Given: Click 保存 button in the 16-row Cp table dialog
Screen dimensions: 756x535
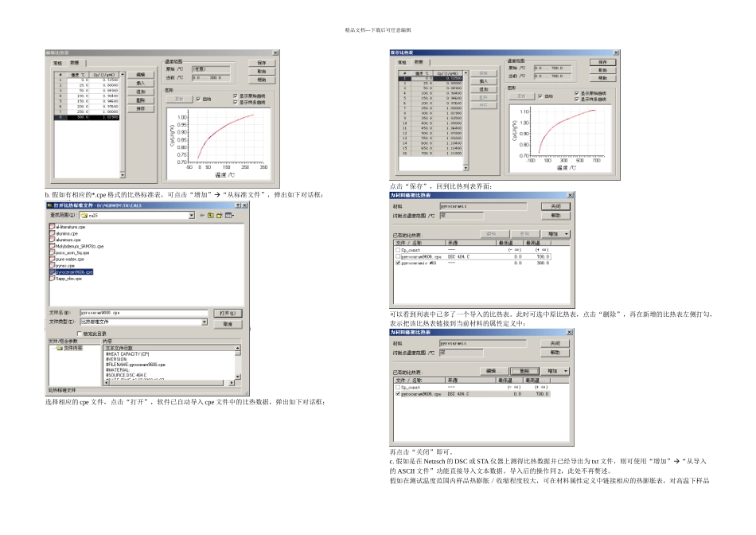Looking at the screenshot, I should pos(602,62).
